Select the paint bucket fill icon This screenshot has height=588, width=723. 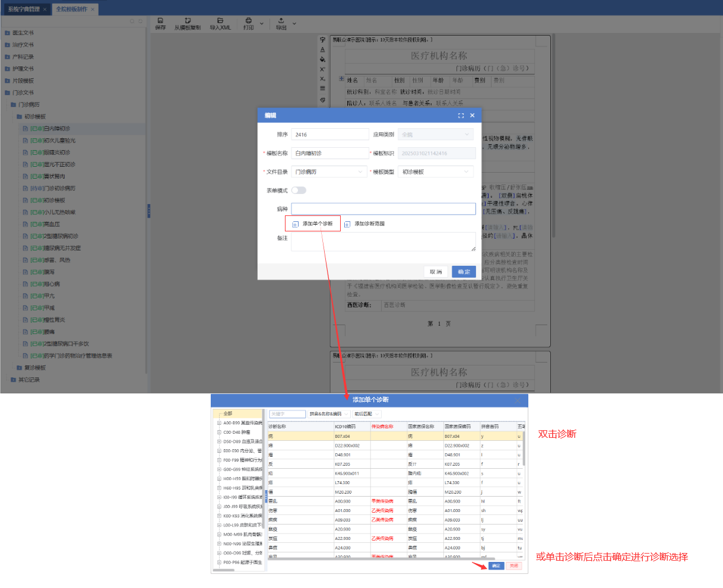[322, 59]
